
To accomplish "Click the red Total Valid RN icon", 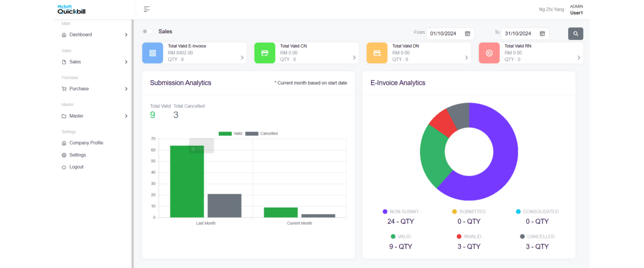I will pos(489,53).
